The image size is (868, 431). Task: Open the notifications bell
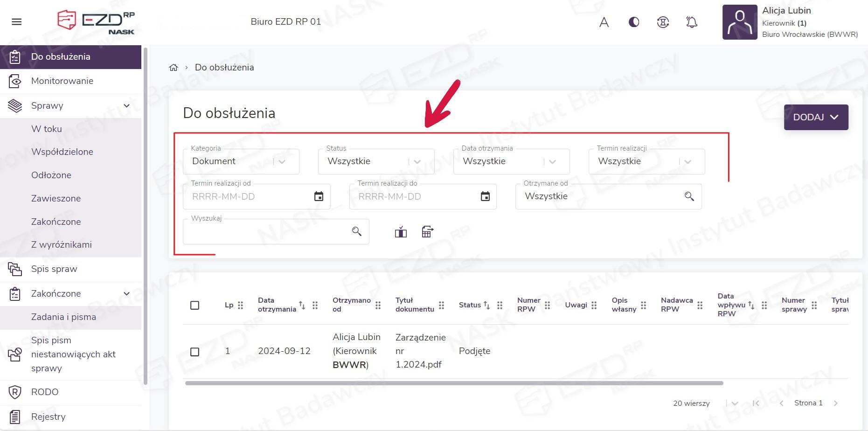tap(692, 22)
